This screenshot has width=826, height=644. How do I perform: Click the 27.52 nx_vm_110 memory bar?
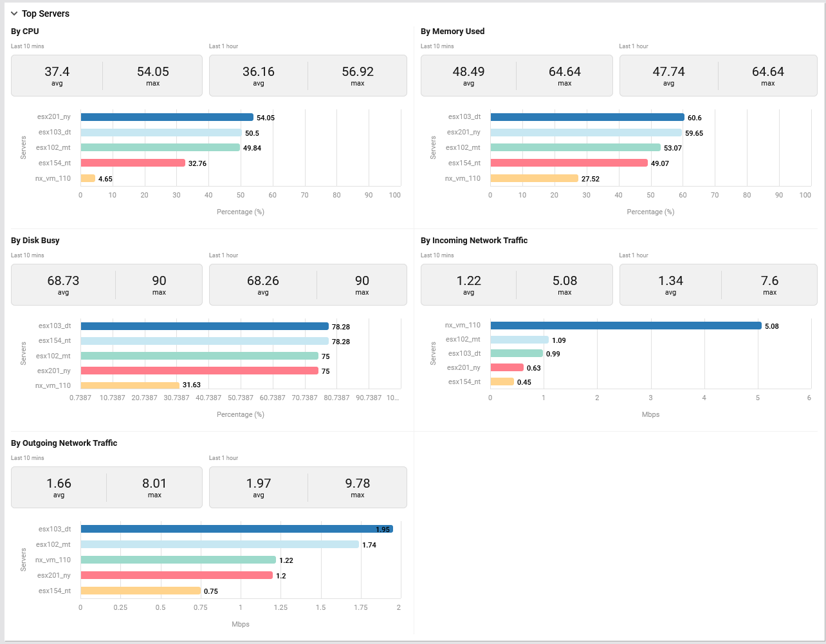coord(534,179)
